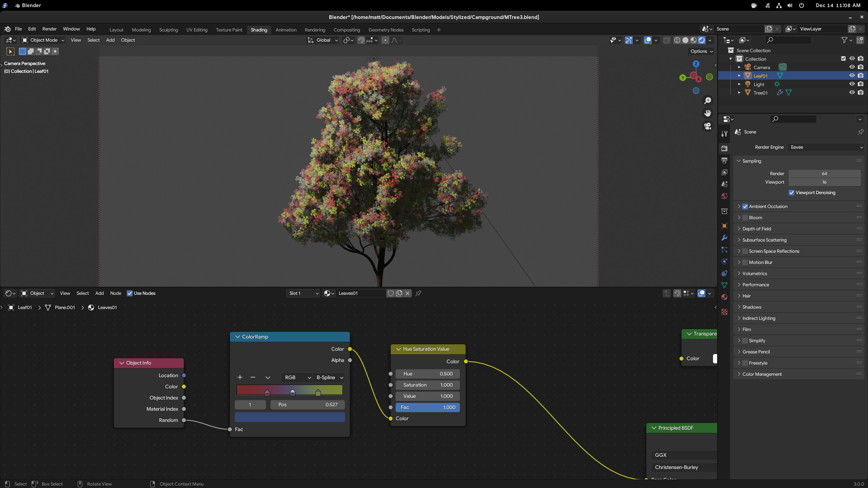The width and height of the screenshot is (868, 488).
Task: Switch to the Geometry Nodes workspace tab
Action: click(x=386, y=30)
